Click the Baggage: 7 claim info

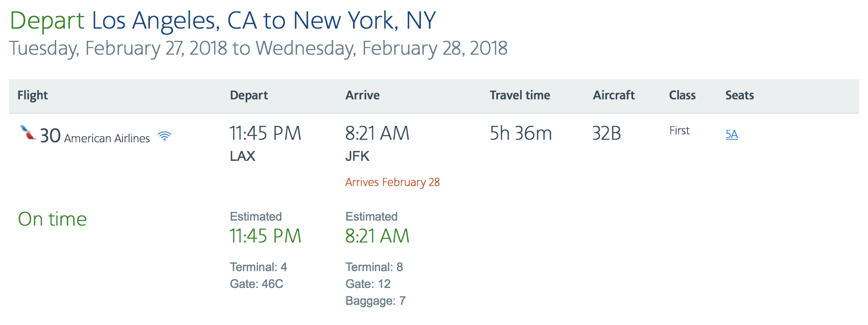(375, 301)
